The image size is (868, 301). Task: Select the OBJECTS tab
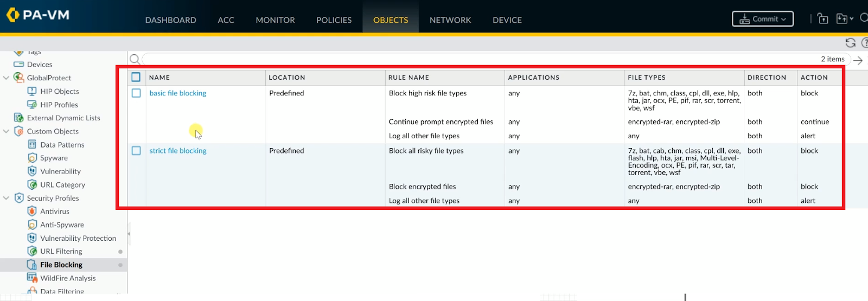pyautogui.click(x=391, y=20)
